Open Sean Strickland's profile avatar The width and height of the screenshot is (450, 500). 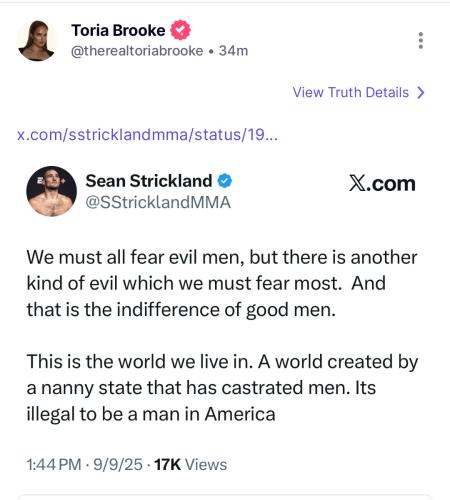click(x=52, y=191)
